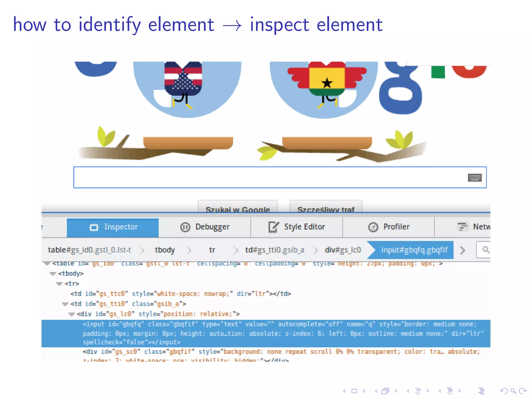This screenshot has height=399, width=532.
Task: Collapse the td gs_tti0 node
Action: click(65, 304)
